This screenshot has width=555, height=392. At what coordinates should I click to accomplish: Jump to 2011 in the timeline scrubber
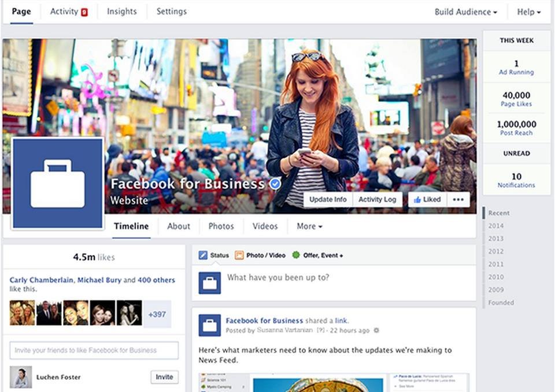[496, 264]
